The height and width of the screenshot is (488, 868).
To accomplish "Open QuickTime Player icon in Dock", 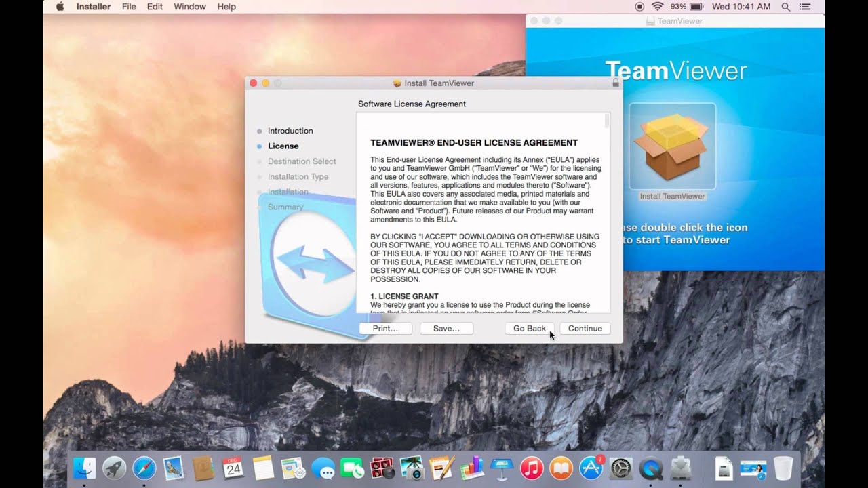I will pos(652,468).
